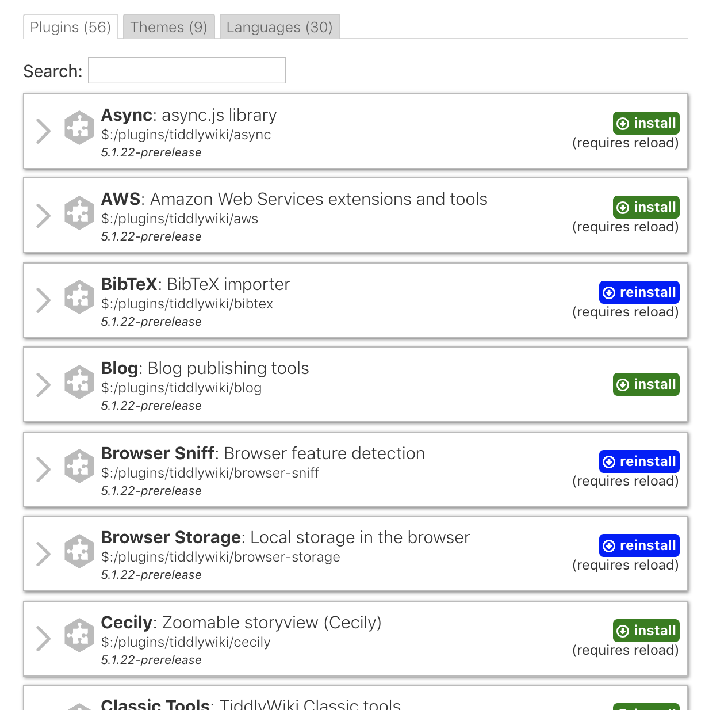Switch to the Plugins (56) tab
The width and height of the screenshot is (728, 710).
[x=71, y=27]
